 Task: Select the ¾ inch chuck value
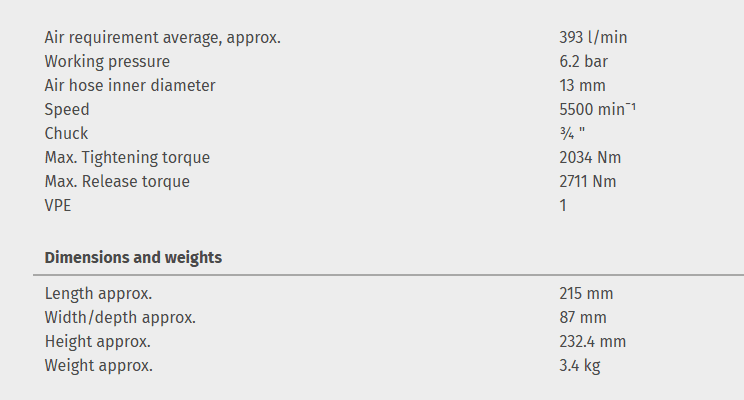click(x=572, y=134)
